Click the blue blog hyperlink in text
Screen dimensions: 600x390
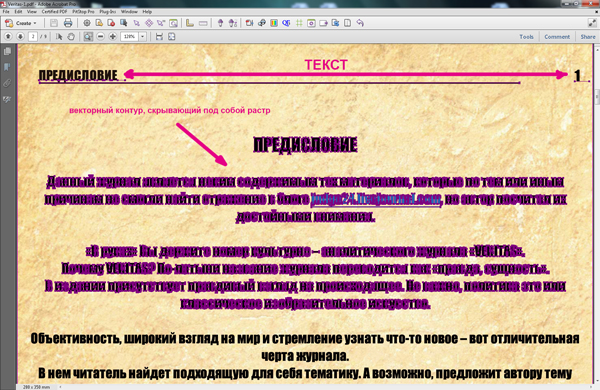(376, 199)
